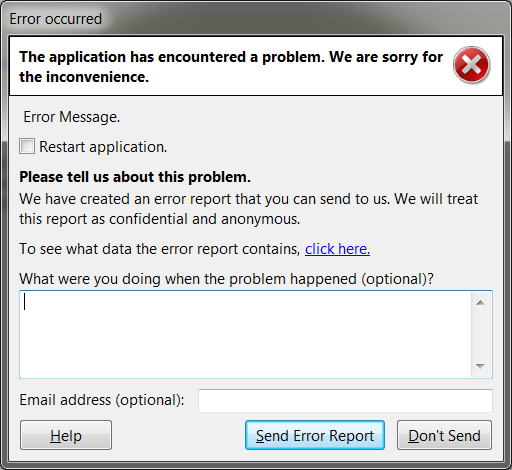Enable the Restart application checkbox
512x470 pixels.
pos(27,146)
